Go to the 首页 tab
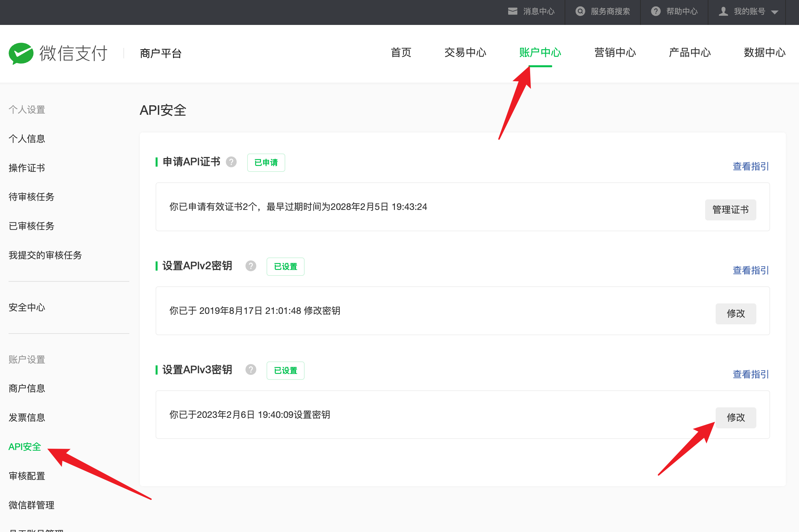 coord(401,52)
